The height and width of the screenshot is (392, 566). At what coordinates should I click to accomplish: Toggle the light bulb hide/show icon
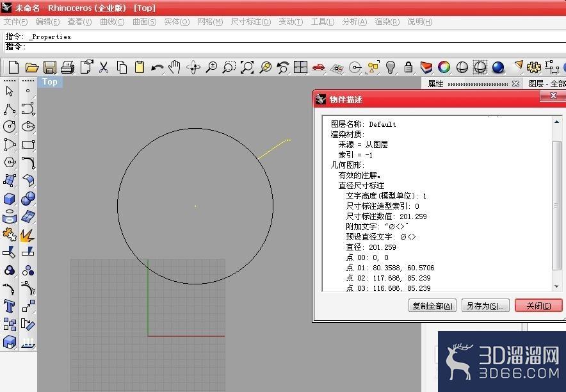coord(390,67)
